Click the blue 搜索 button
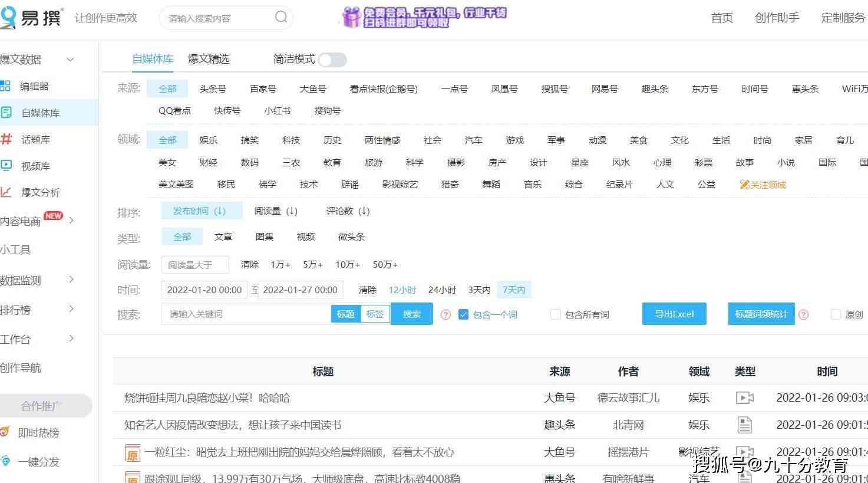The image size is (868, 483). click(412, 314)
